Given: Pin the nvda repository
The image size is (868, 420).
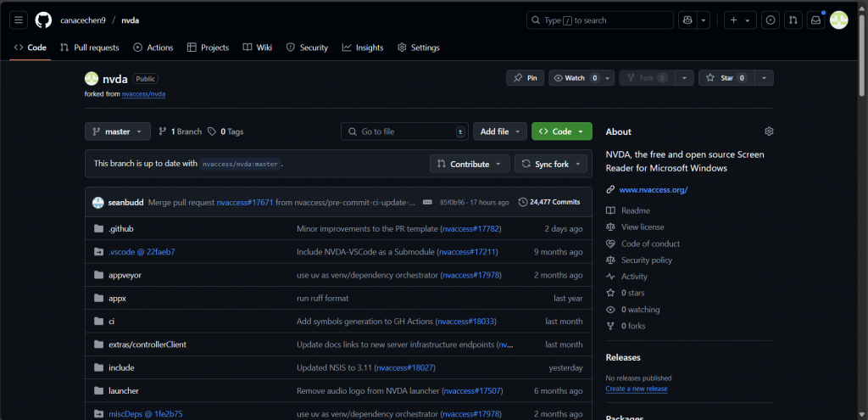Looking at the screenshot, I should coord(526,78).
